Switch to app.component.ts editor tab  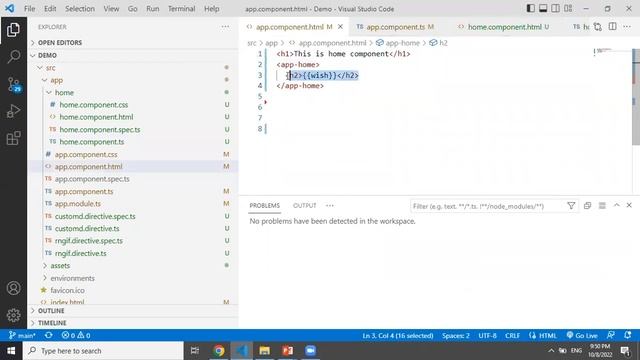(x=395, y=27)
